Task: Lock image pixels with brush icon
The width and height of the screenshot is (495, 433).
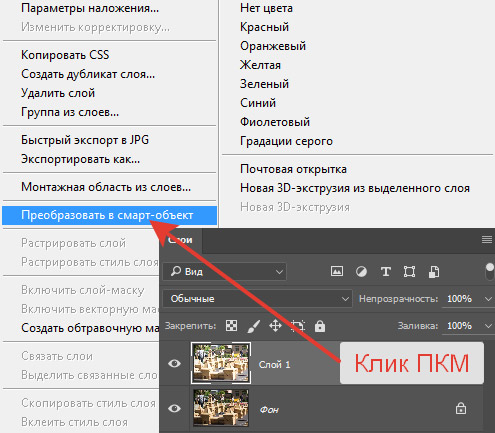Action: coord(253,326)
